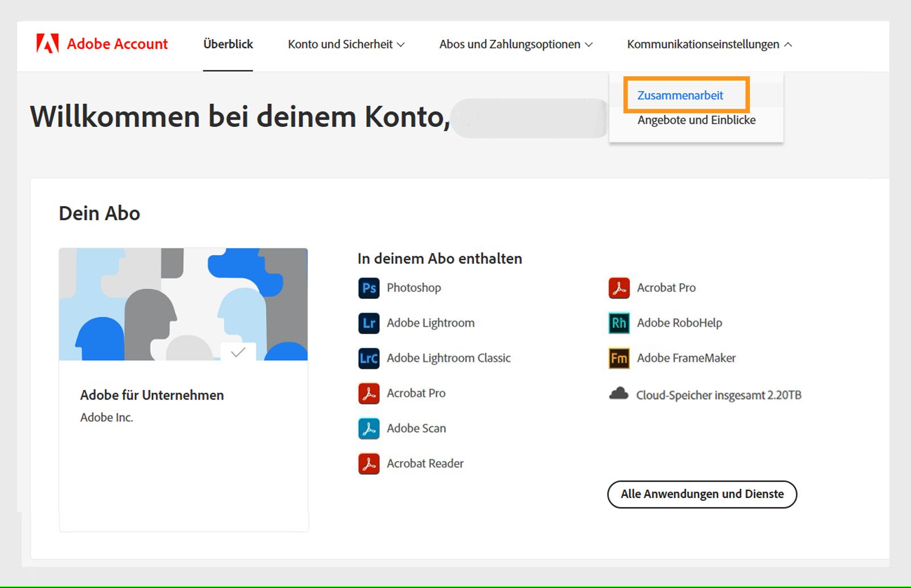Click the Adobe RoboHelp Rh icon
Screen dimensions: 911x588
tap(619, 323)
